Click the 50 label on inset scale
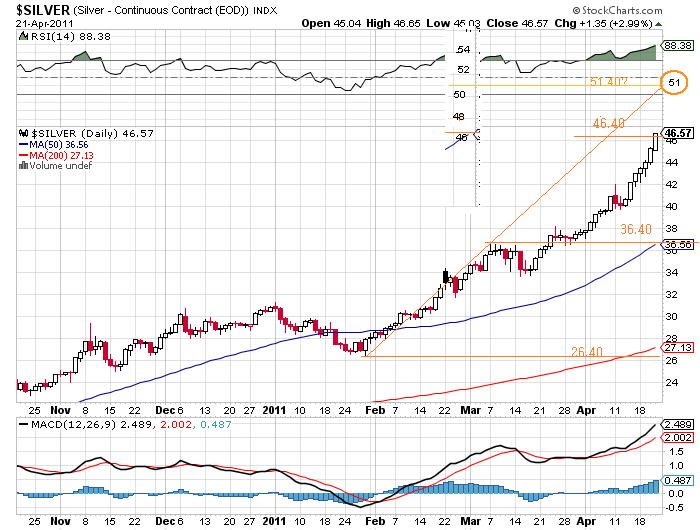Screen dimensions: 700x530 [x=459, y=95]
